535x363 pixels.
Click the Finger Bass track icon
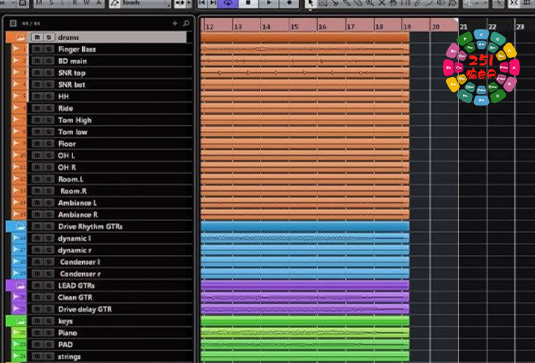coord(18,49)
